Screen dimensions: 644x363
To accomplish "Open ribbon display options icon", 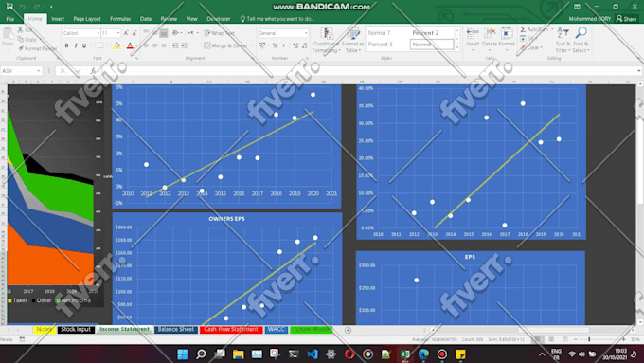I will point(577,7).
